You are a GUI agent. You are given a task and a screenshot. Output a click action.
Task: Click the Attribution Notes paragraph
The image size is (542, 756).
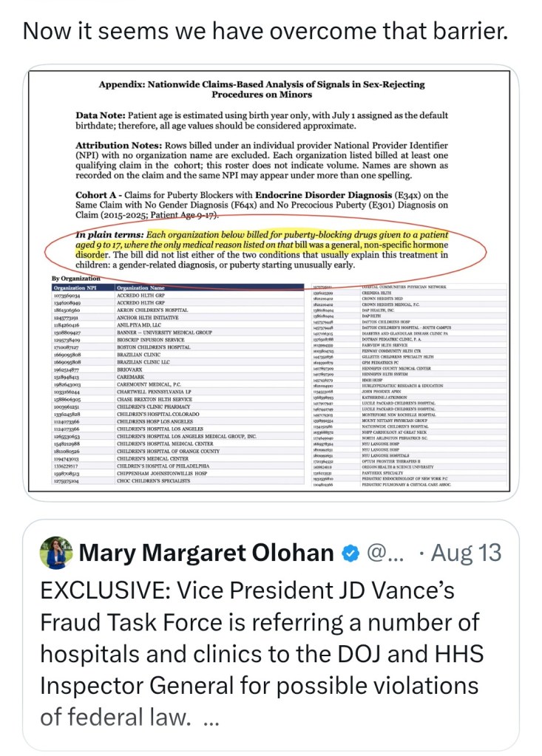[x=262, y=160]
